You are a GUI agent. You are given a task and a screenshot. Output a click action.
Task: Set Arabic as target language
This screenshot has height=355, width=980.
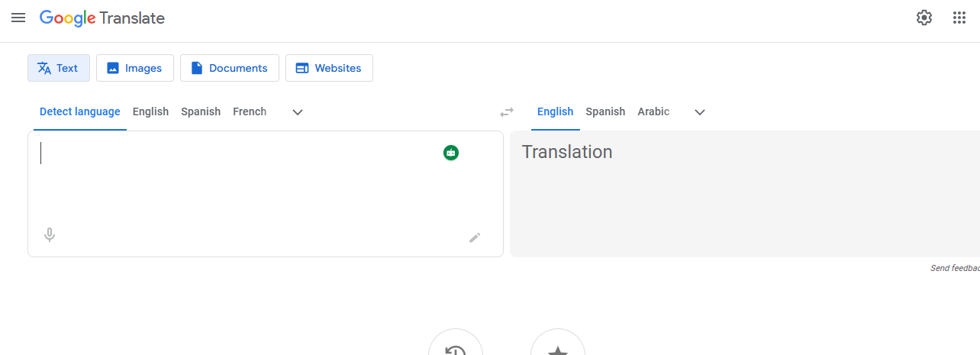click(x=653, y=111)
